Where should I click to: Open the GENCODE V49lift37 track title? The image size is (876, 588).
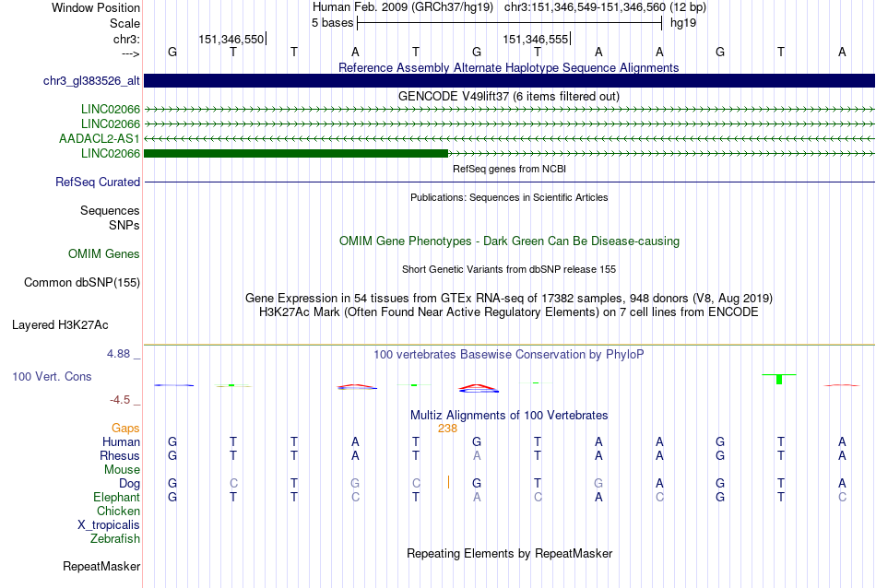[508, 96]
